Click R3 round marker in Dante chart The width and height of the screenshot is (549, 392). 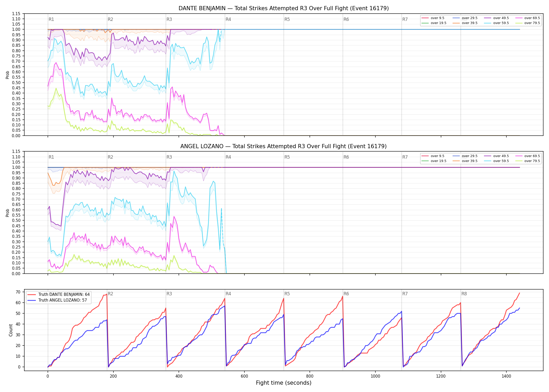click(169, 19)
